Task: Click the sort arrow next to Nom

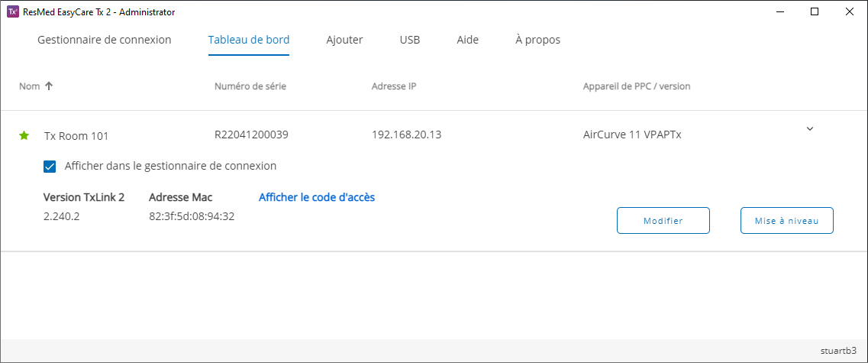Action: coord(49,86)
